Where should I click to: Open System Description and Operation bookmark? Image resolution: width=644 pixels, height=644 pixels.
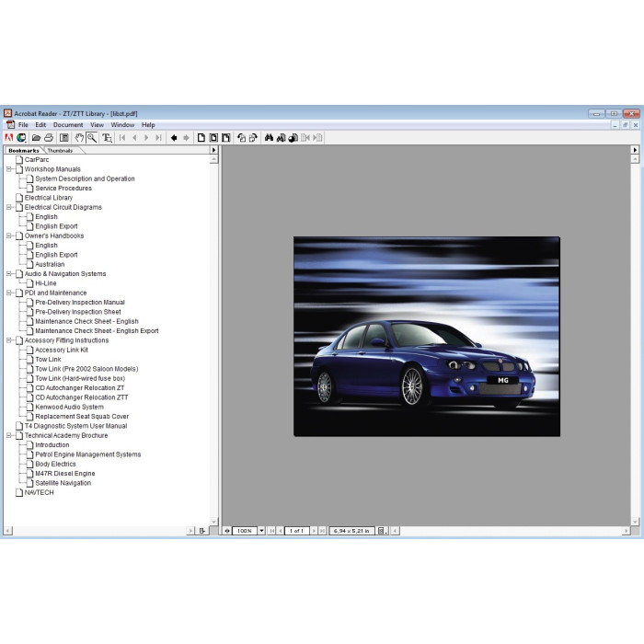point(85,178)
